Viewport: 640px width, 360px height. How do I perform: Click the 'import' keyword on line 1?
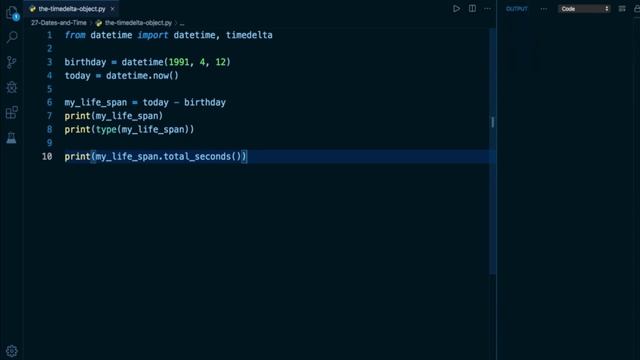(153, 35)
